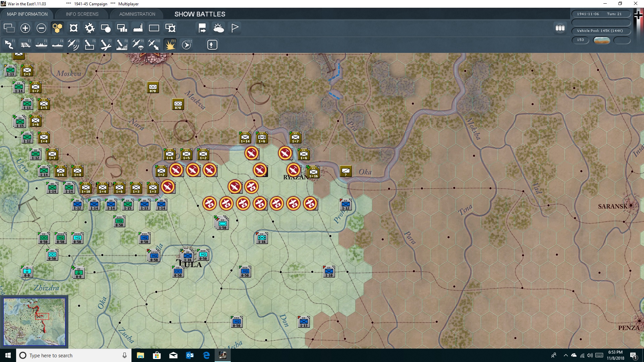Open the Info Screens tab
The height and width of the screenshot is (362, 644).
click(82, 14)
